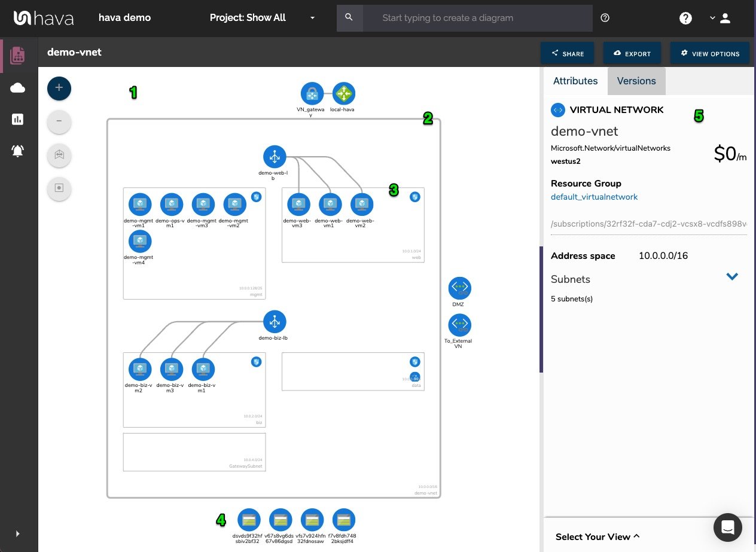The height and width of the screenshot is (552, 756).
Task: Select the Attributes tab
Action: click(x=575, y=81)
